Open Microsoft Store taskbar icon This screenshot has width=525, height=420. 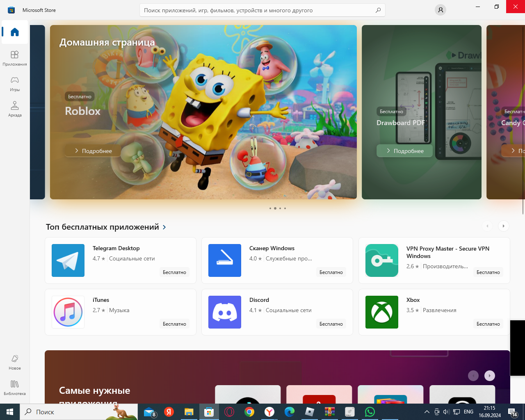point(209,412)
